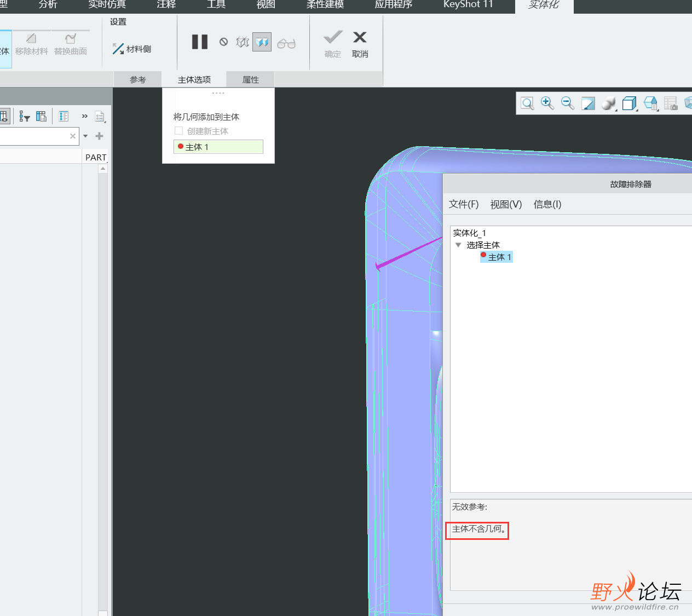Open the saved orientations cube dropdown
Viewport: 692px width, 616px height.
tap(630, 103)
